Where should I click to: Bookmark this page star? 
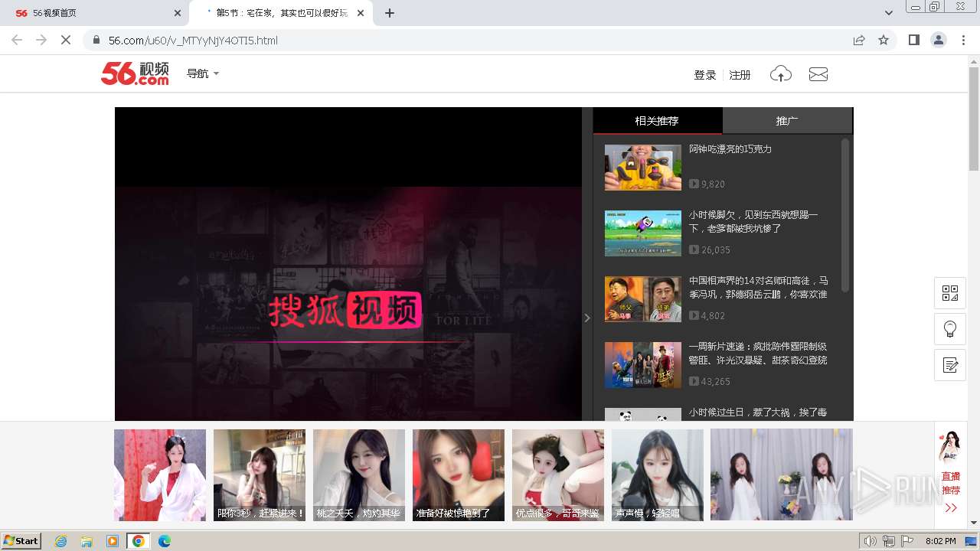[884, 40]
